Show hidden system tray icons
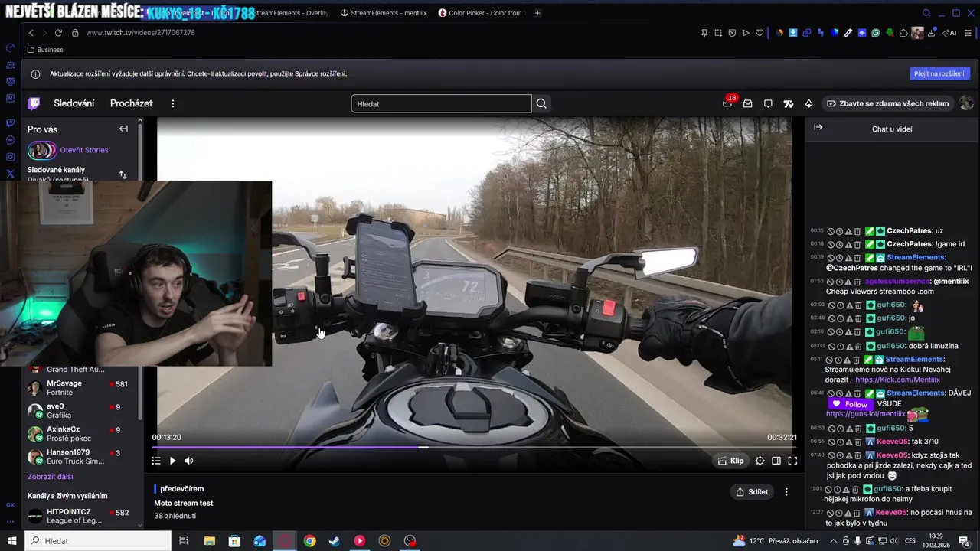980x551 pixels. (834, 541)
